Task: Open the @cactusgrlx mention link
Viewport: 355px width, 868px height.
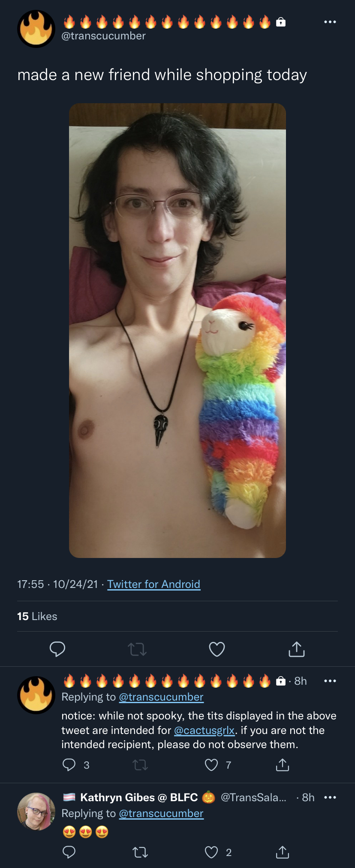Action: pyautogui.click(x=205, y=730)
